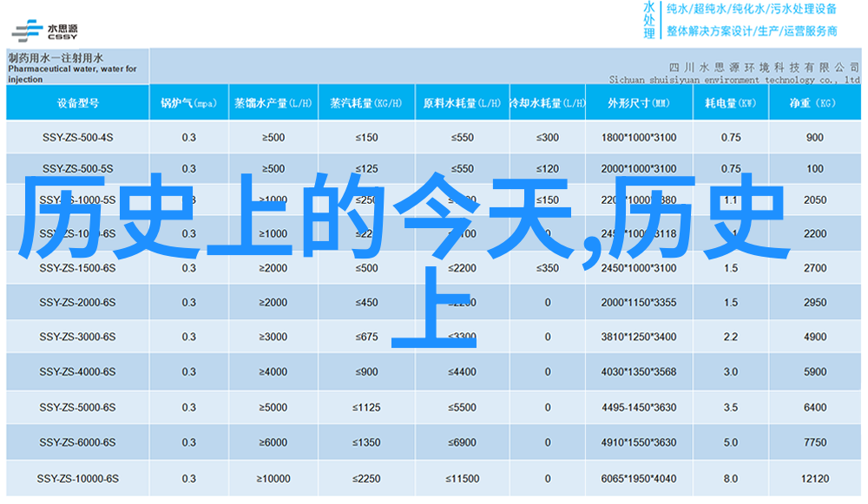Select the 外形尺寸(MM) column header
The height and width of the screenshot is (504, 868).
point(638,102)
